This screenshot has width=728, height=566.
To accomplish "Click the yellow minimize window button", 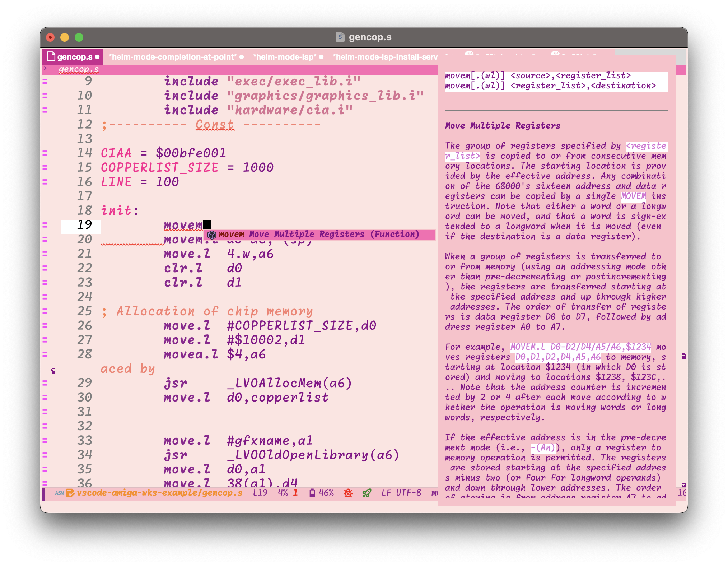I will [x=65, y=37].
